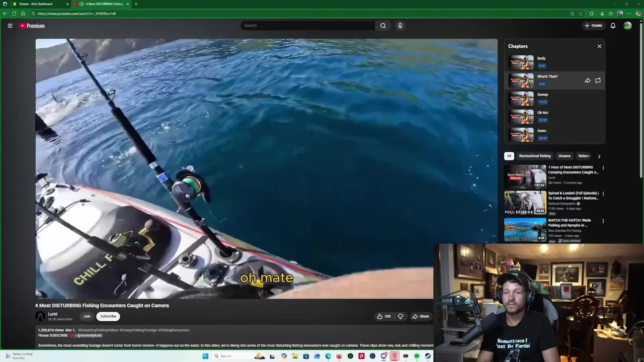Viewport: 644px width, 362px height.
Task: Open the tab actions menu icon
Action: coord(6,4)
